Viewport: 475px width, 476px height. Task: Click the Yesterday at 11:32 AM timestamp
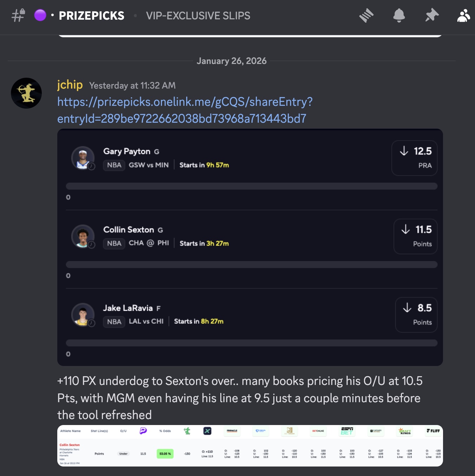pos(132,85)
